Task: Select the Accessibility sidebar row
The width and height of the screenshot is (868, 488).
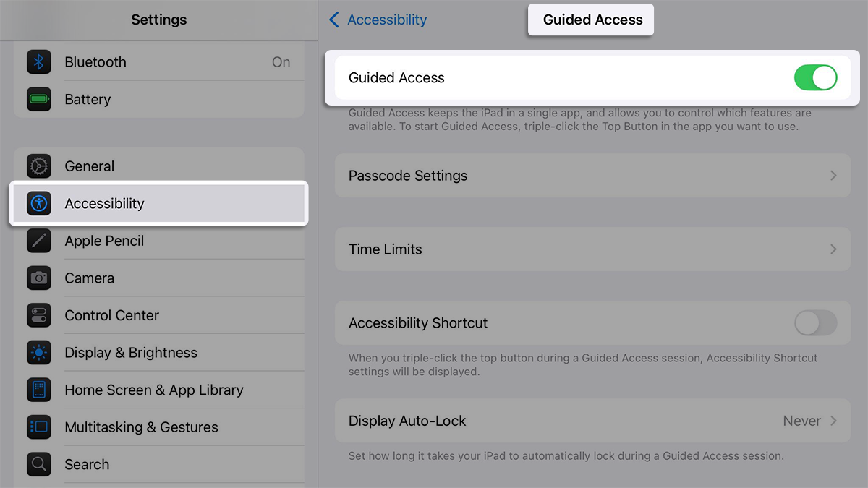Action: (x=159, y=203)
